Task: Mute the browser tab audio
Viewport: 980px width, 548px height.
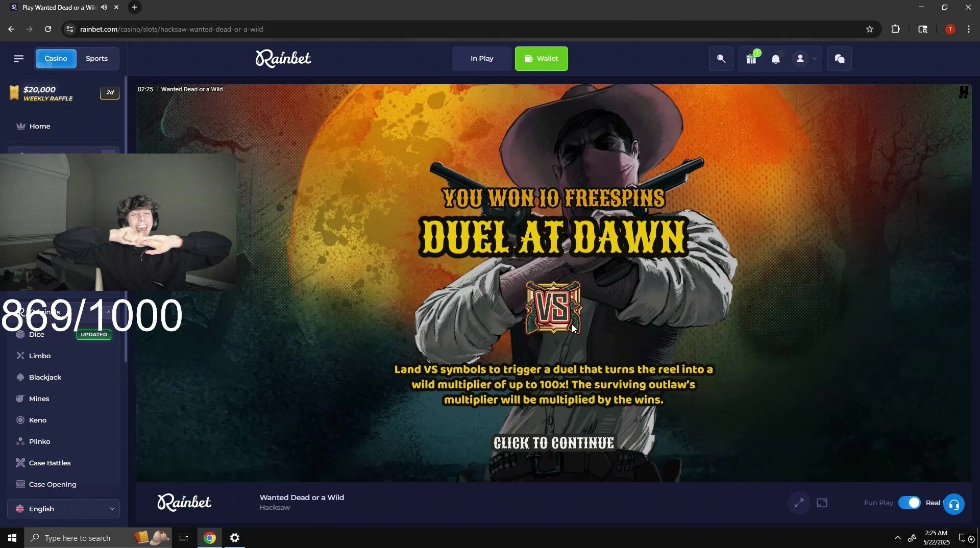Action: coord(104,7)
